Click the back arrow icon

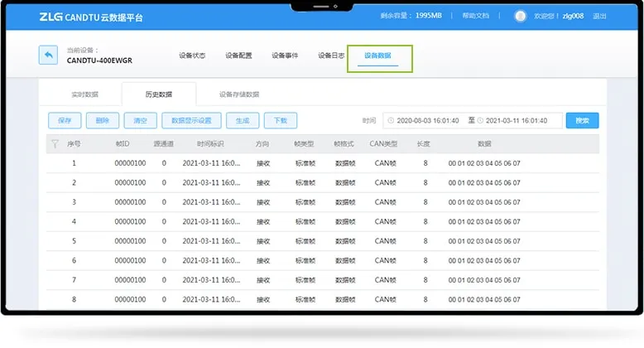click(x=48, y=56)
